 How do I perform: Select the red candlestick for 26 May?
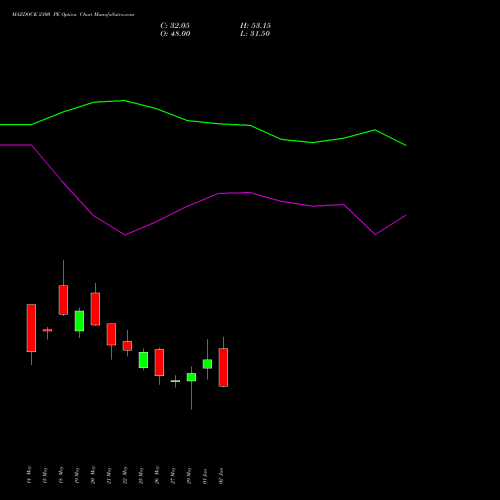(159, 362)
